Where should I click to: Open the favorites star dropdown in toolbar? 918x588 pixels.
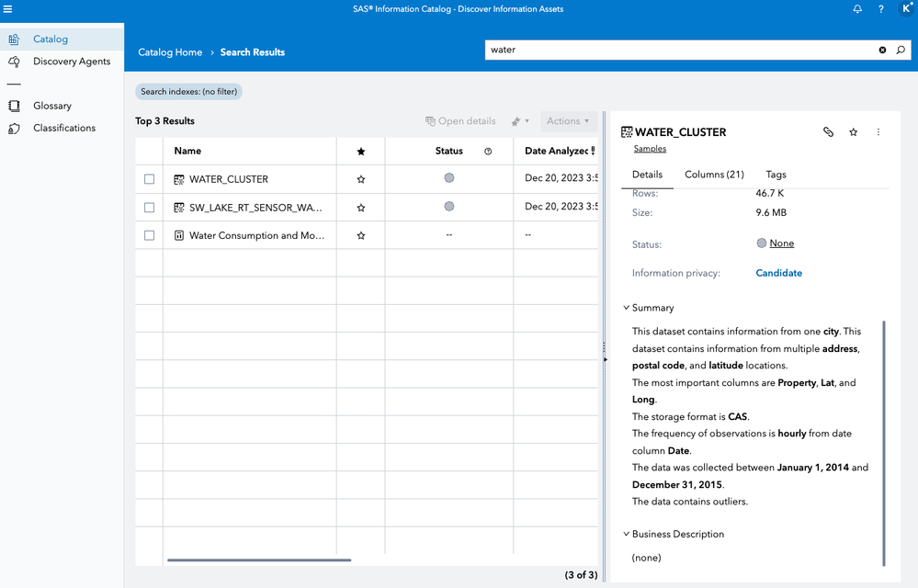pyautogui.click(x=520, y=121)
